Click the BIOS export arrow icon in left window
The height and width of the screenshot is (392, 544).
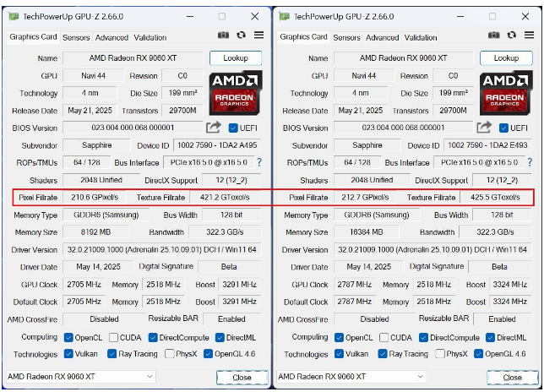click(x=214, y=128)
